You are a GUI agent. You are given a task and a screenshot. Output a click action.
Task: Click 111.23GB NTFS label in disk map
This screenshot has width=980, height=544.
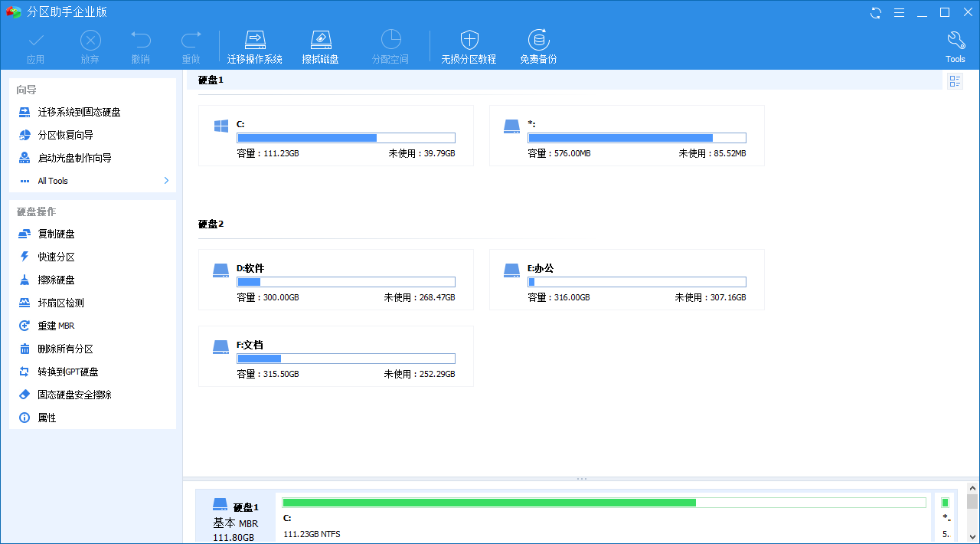pos(311,533)
